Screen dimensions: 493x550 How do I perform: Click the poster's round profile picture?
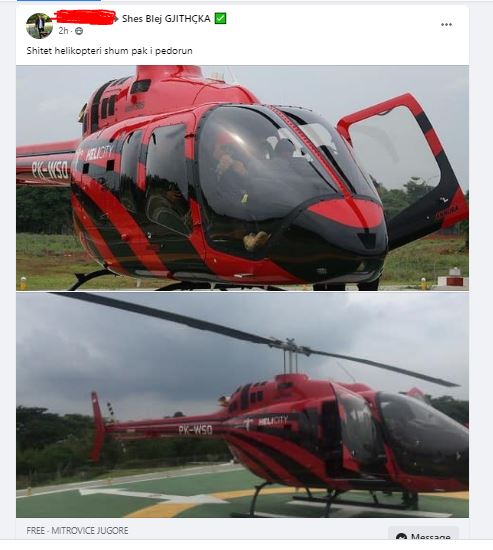click(39, 26)
